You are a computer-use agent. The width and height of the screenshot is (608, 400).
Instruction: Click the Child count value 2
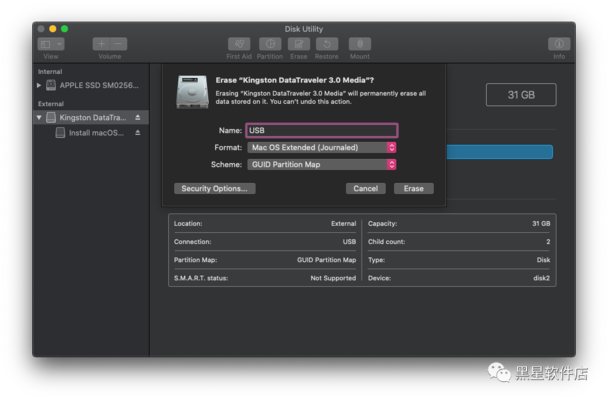pyautogui.click(x=548, y=242)
